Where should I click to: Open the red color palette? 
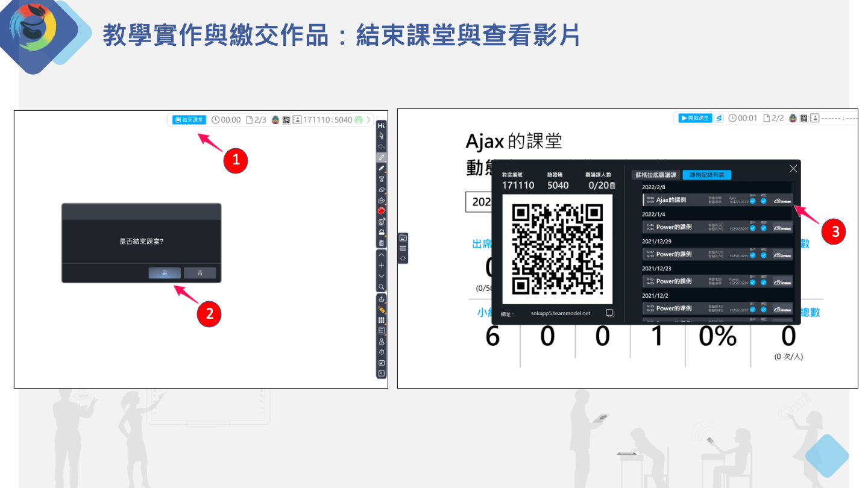click(x=381, y=212)
